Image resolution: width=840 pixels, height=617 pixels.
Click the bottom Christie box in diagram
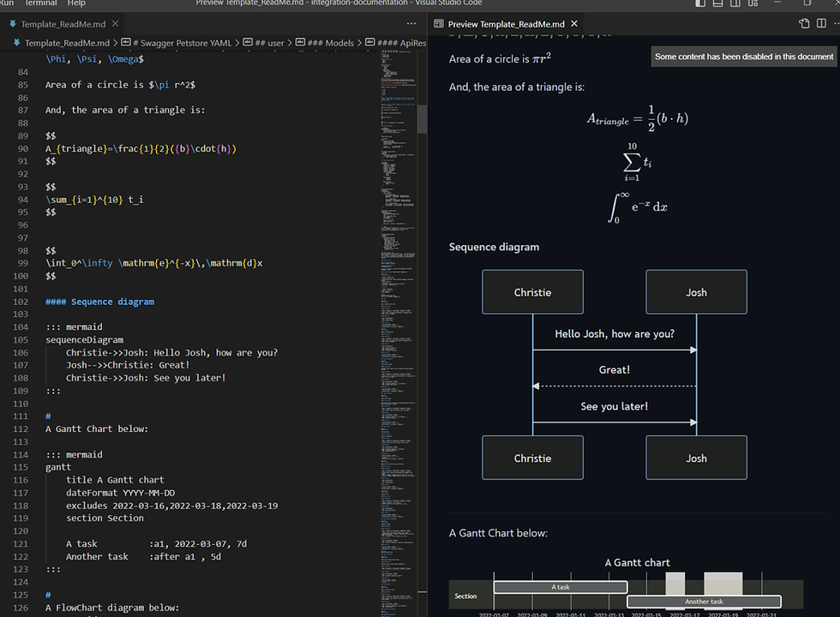[x=532, y=458]
